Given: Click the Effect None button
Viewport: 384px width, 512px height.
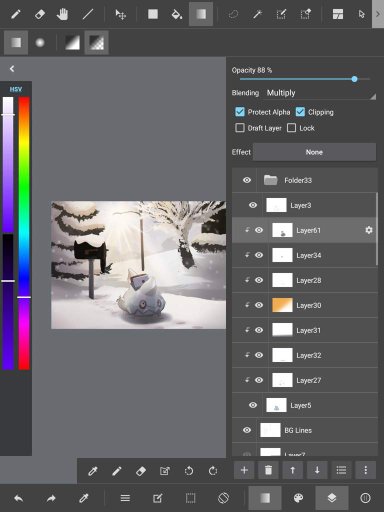Looking at the screenshot, I should point(314,152).
